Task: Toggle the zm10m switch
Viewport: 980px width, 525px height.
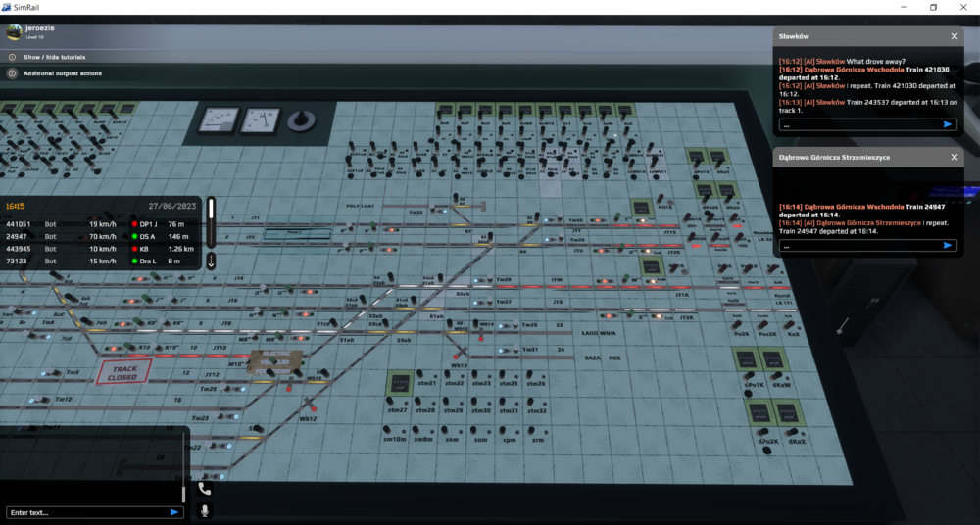Action: point(386,429)
